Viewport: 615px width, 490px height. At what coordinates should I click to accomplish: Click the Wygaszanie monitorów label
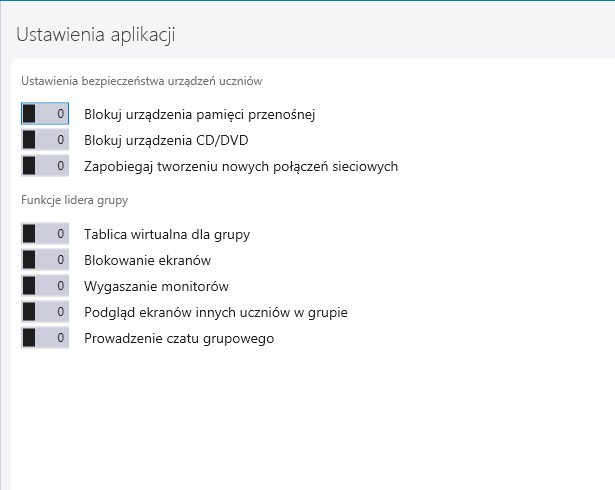(x=156, y=286)
